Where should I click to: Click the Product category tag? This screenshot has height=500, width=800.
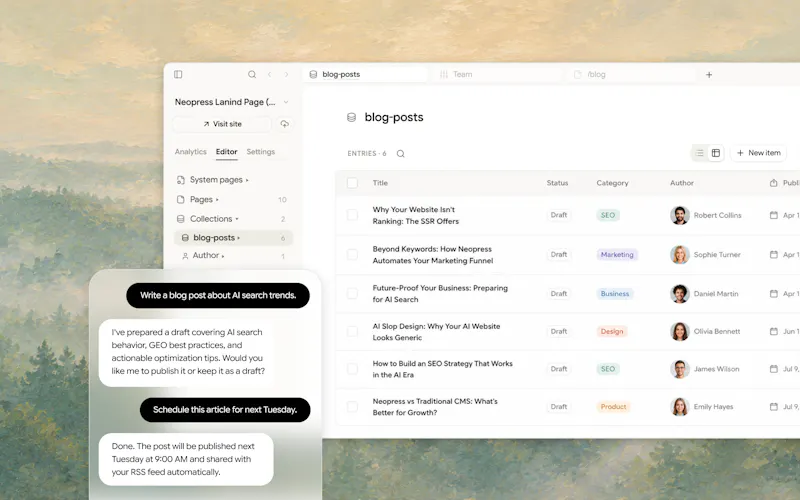[613, 407]
